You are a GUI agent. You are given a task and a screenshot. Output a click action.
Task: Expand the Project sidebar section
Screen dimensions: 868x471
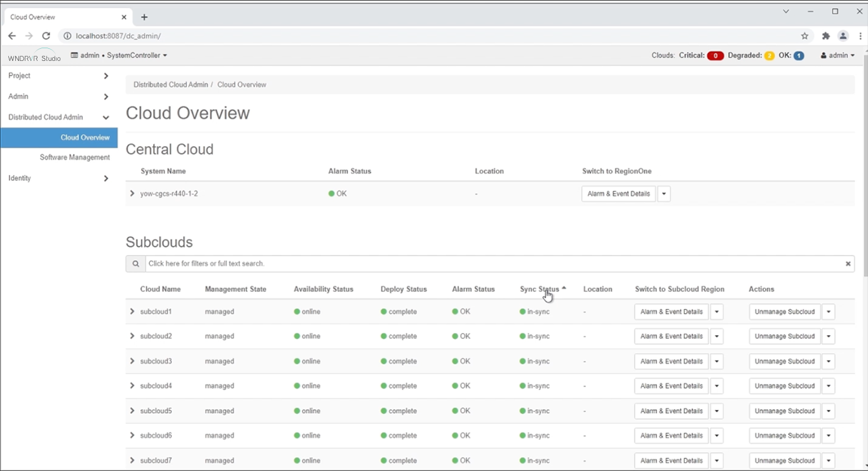click(58, 76)
